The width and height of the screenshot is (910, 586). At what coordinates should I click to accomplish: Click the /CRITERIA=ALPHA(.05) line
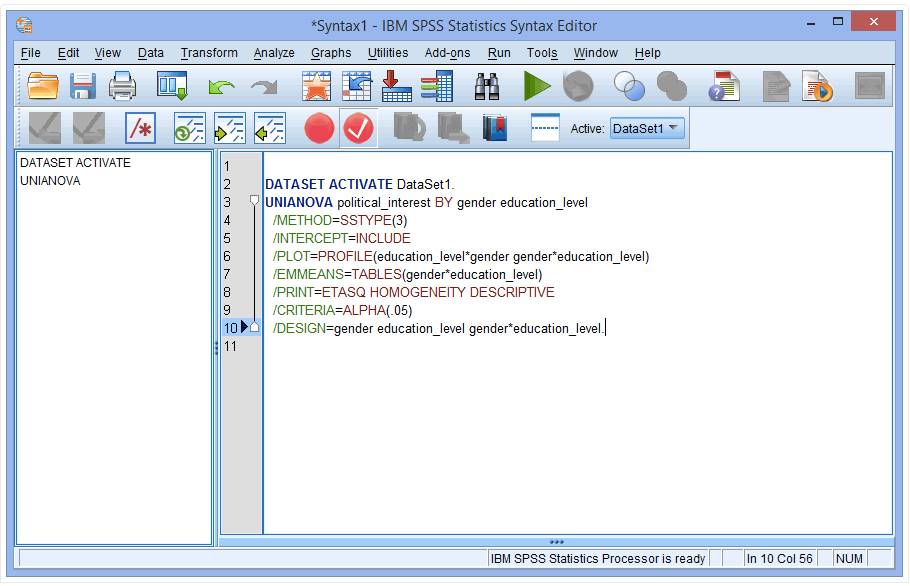click(342, 310)
